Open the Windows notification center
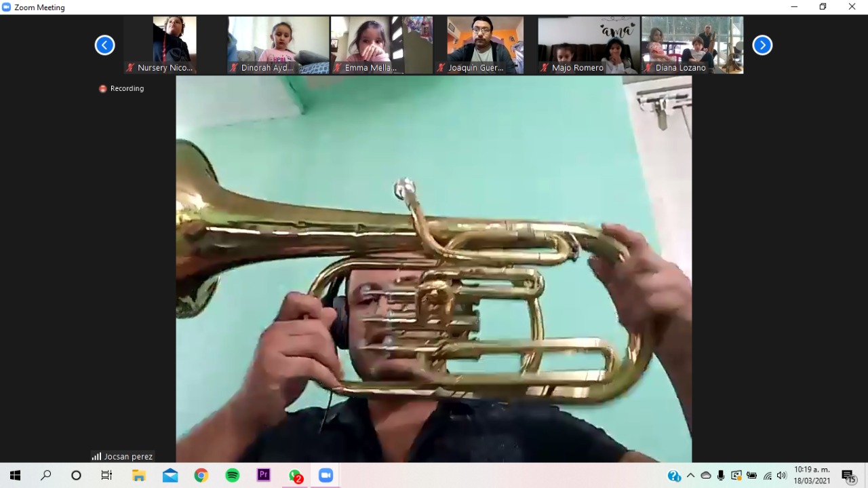Viewport: 868px width, 488px height. click(848, 476)
